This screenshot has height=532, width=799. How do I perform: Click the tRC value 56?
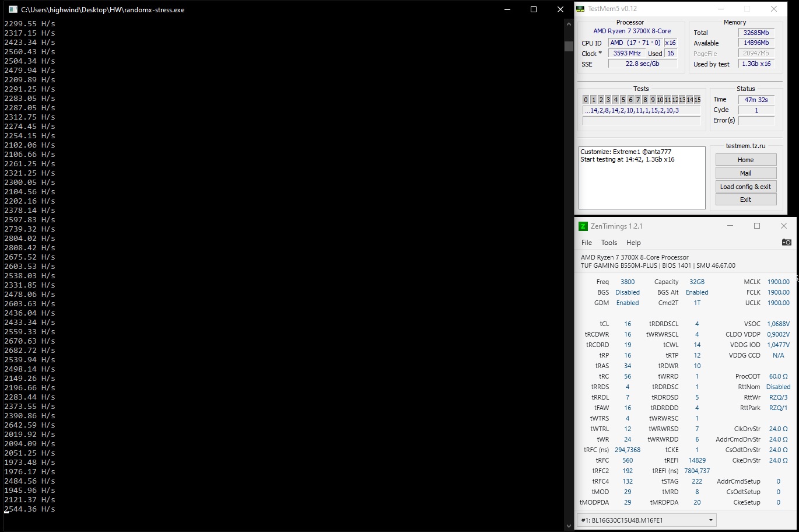[x=628, y=376]
